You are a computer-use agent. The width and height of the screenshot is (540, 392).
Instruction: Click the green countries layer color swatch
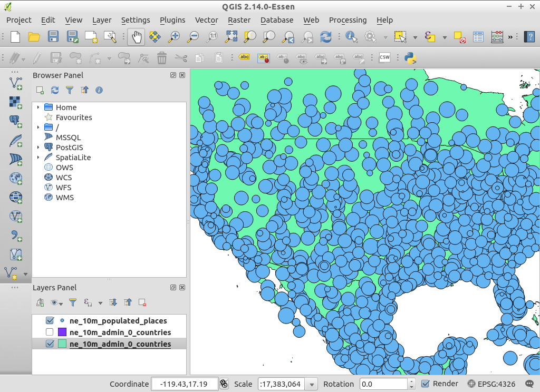tap(62, 344)
